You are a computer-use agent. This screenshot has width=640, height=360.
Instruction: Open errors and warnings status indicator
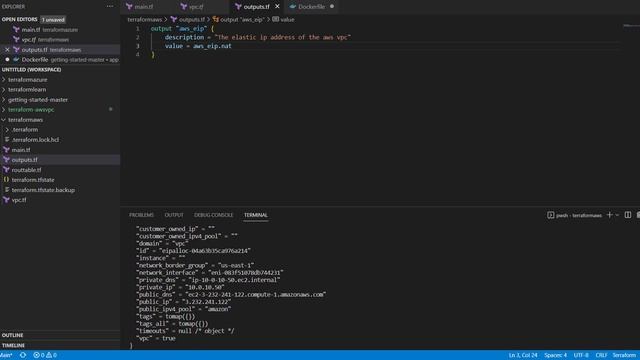tap(45, 355)
